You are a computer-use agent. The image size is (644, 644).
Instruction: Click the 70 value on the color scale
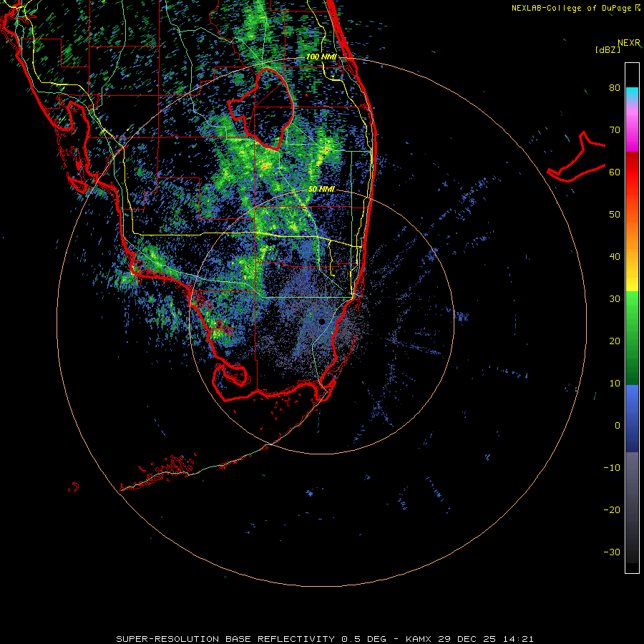(x=615, y=130)
